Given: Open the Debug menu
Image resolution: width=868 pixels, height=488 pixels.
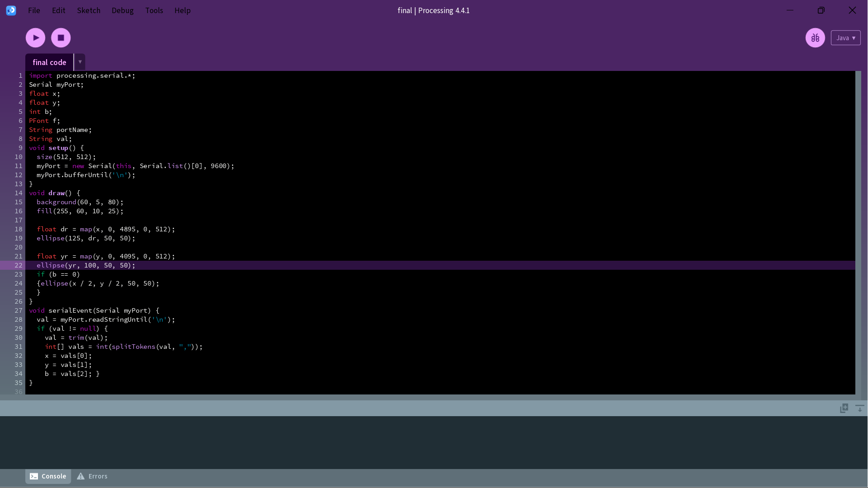Looking at the screenshot, I should 123,10.
